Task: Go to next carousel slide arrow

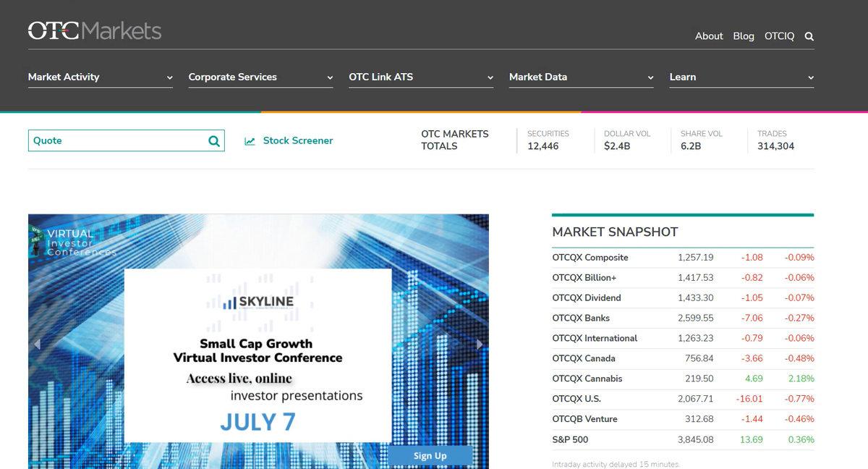Action: (x=479, y=345)
